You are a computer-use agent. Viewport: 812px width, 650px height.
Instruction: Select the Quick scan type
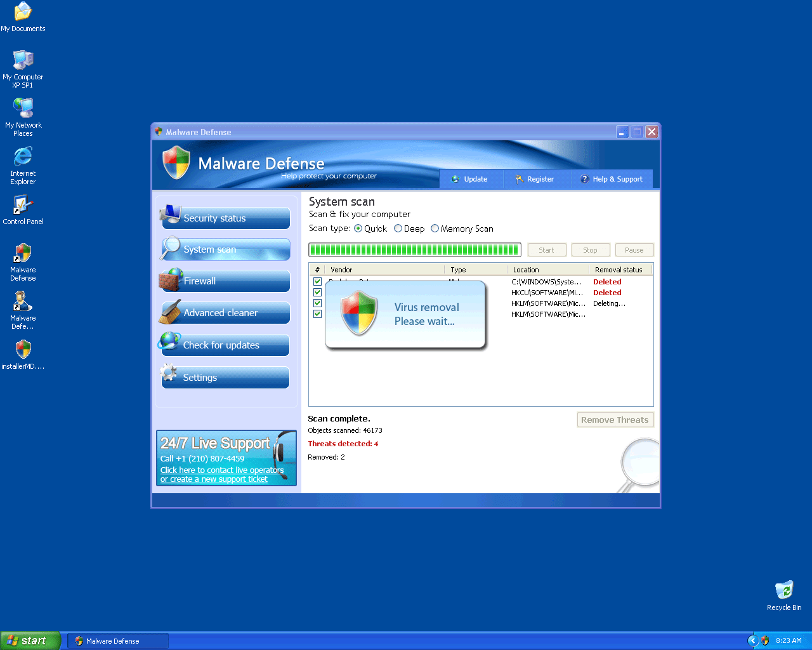pos(358,229)
